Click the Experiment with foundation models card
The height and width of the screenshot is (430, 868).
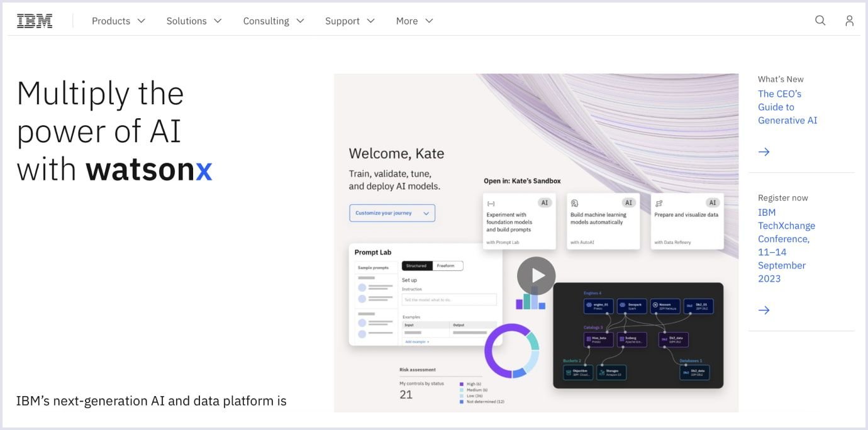520,221
